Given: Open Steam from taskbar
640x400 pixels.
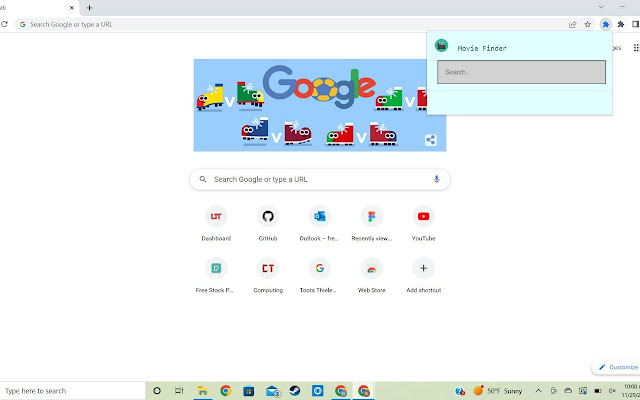Looking at the screenshot, I should (x=295, y=391).
